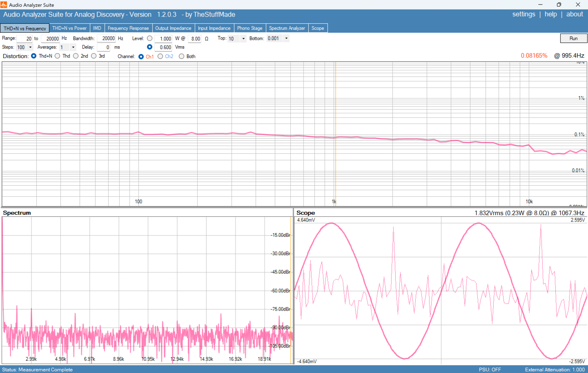Click the Scope panel heading

tap(305, 213)
